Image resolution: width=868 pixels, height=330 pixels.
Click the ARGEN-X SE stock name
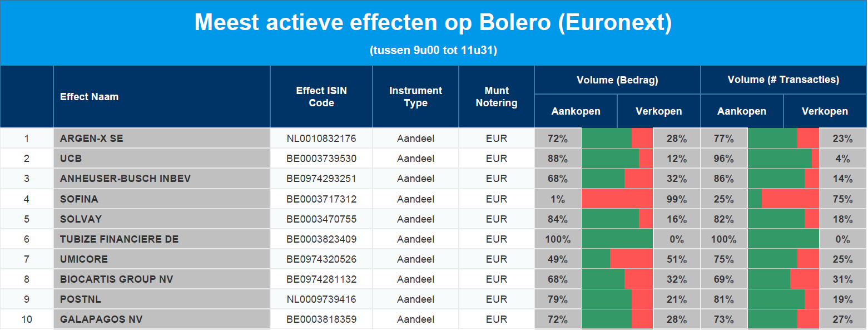[91, 139]
